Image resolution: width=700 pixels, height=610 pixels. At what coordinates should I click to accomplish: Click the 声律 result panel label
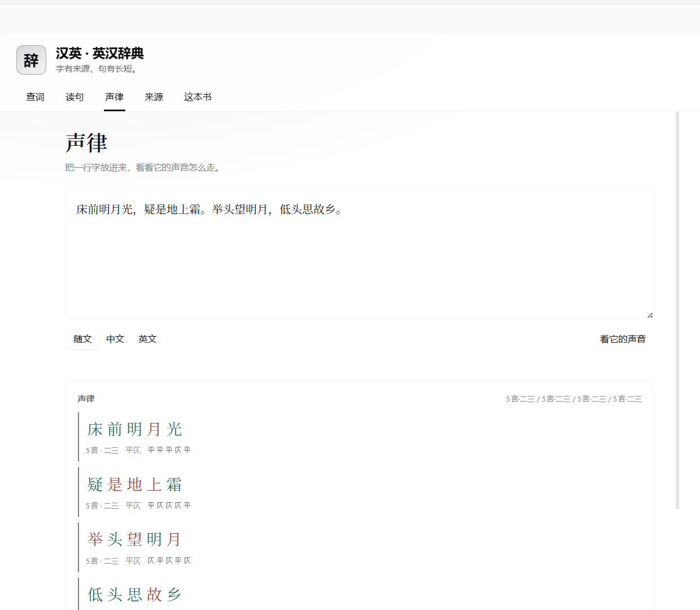click(86, 399)
